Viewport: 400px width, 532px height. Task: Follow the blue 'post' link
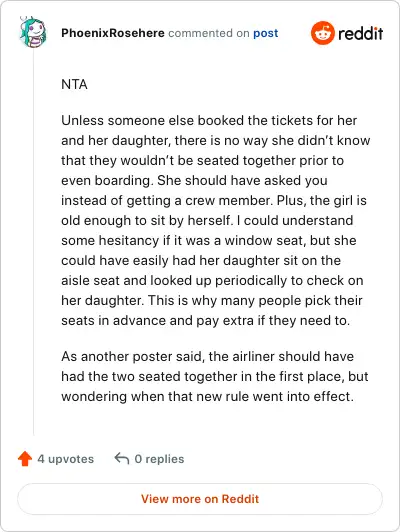(x=266, y=33)
